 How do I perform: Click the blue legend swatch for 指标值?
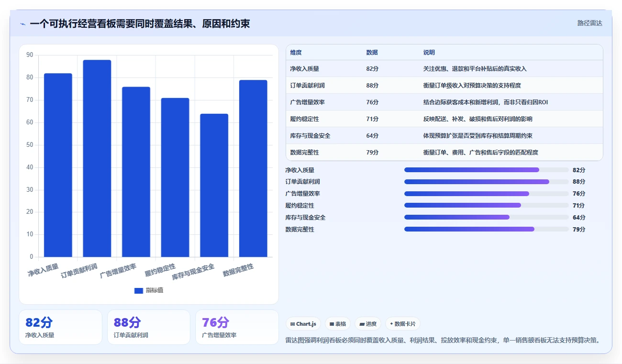pyautogui.click(x=139, y=290)
